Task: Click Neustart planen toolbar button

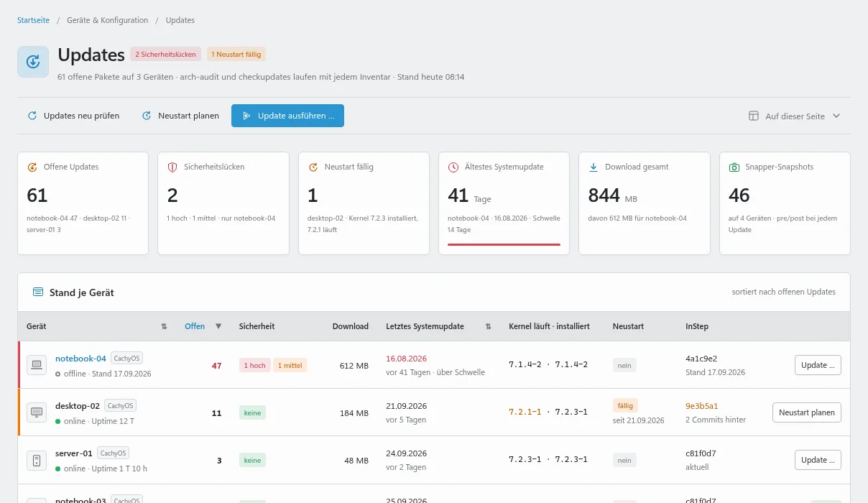Action: (x=180, y=116)
